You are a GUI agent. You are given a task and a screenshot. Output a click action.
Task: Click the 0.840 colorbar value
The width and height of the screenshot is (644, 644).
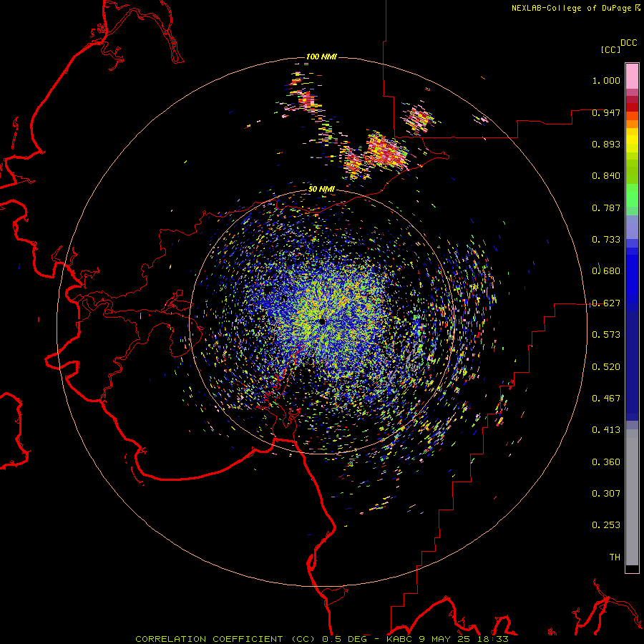click(606, 176)
